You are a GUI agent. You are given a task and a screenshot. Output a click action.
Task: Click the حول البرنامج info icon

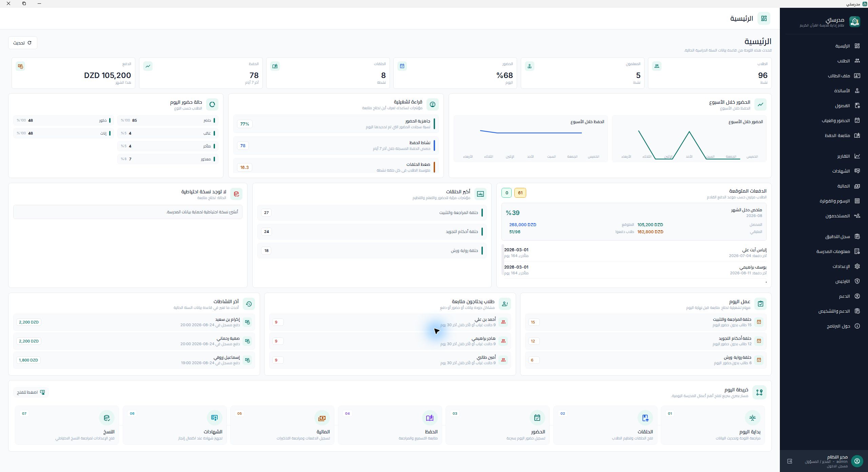click(857, 326)
